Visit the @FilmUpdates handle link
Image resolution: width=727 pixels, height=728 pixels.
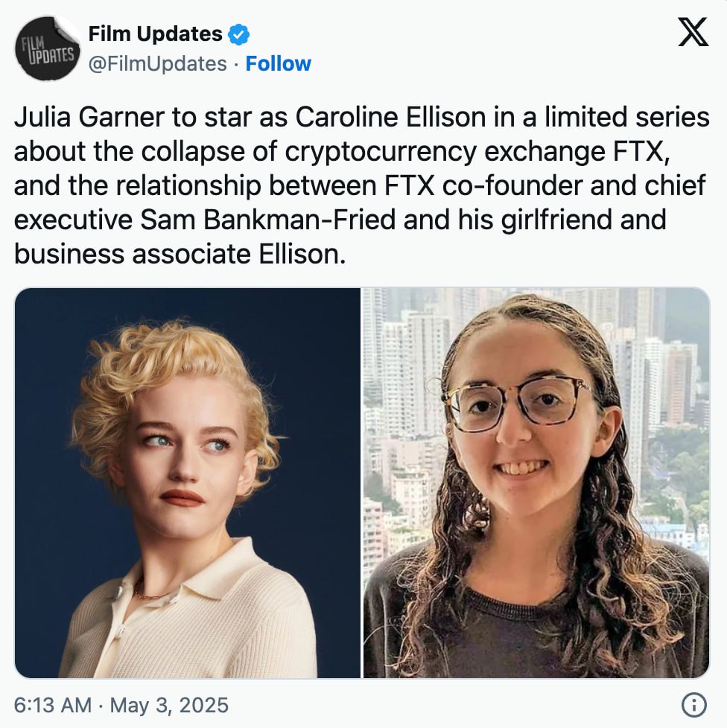click(157, 63)
